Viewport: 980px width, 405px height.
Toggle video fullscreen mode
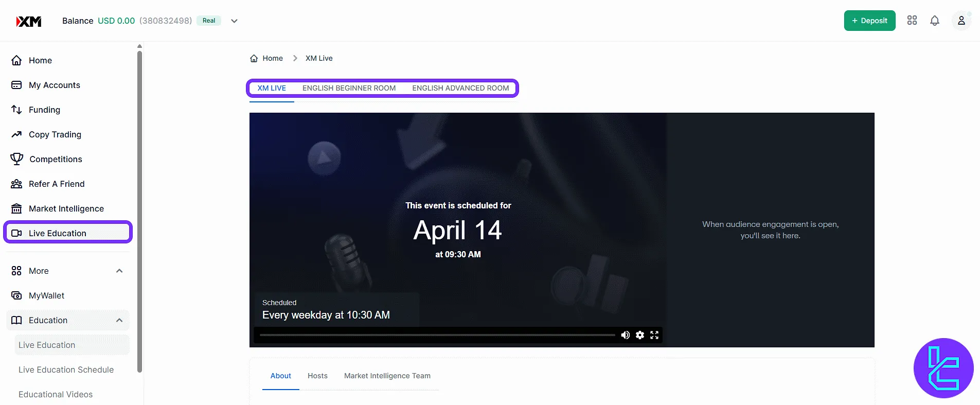coord(654,335)
